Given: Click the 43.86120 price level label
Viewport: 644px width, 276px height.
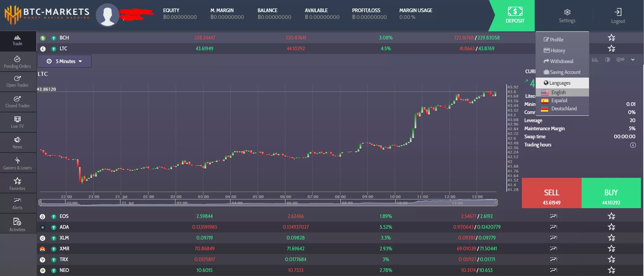Looking at the screenshot, I should coord(47,89).
